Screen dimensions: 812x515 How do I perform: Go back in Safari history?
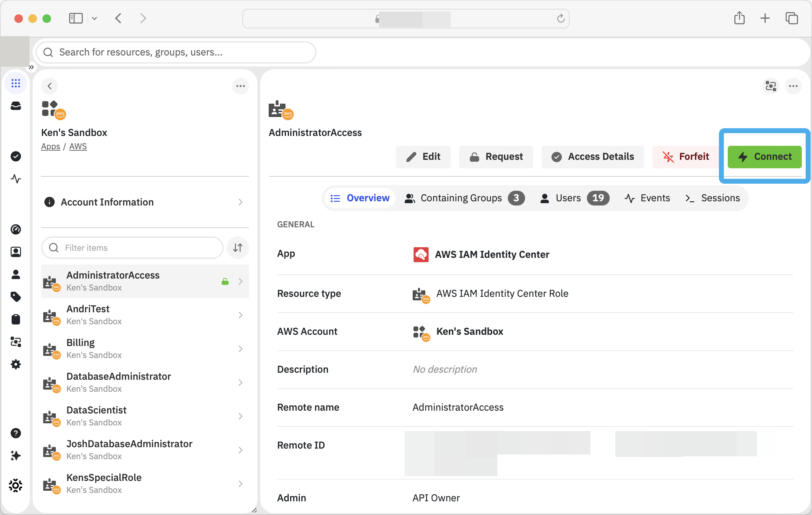[x=118, y=18]
